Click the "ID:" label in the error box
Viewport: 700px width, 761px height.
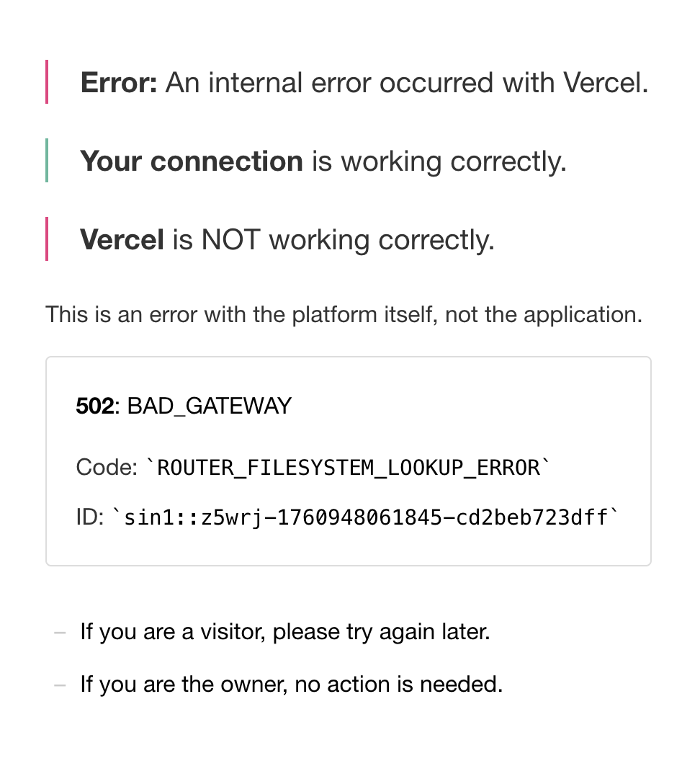click(x=90, y=517)
